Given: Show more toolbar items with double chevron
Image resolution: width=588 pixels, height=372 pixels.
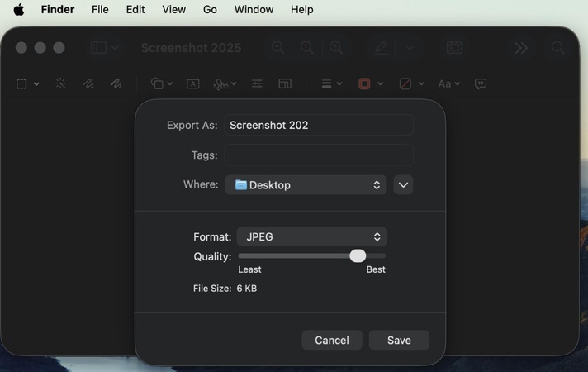Looking at the screenshot, I should (x=521, y=48).
